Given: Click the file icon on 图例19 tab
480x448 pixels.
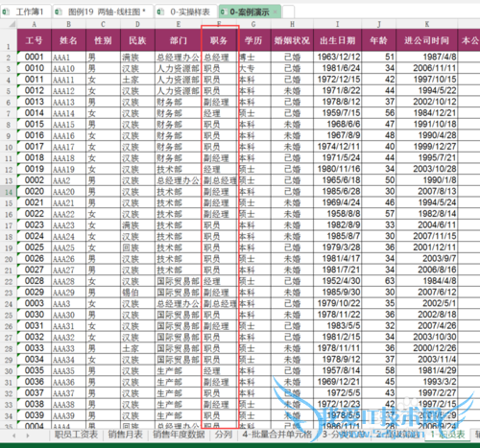Looking at the screenshot, I should click(59, 12).
